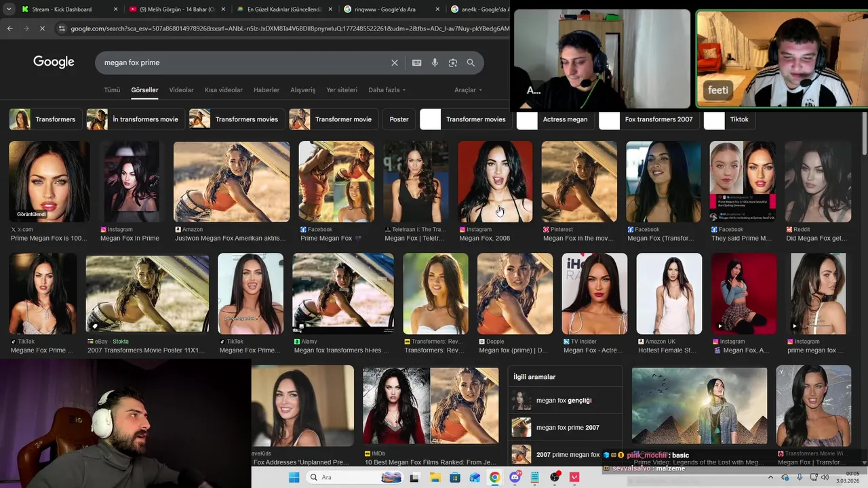Switch to the rinqwww Google search tab
868x488 pixels.
(391, 9)
